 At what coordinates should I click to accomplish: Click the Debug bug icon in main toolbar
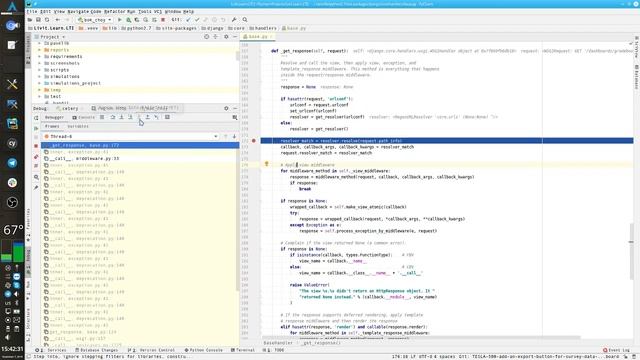point(129,20)
